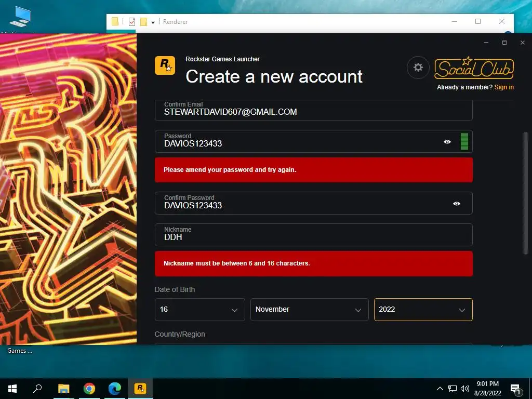The image size is (532, 399).
Task: Click the My Computer desktop icon
Action: tap(20, 17)
